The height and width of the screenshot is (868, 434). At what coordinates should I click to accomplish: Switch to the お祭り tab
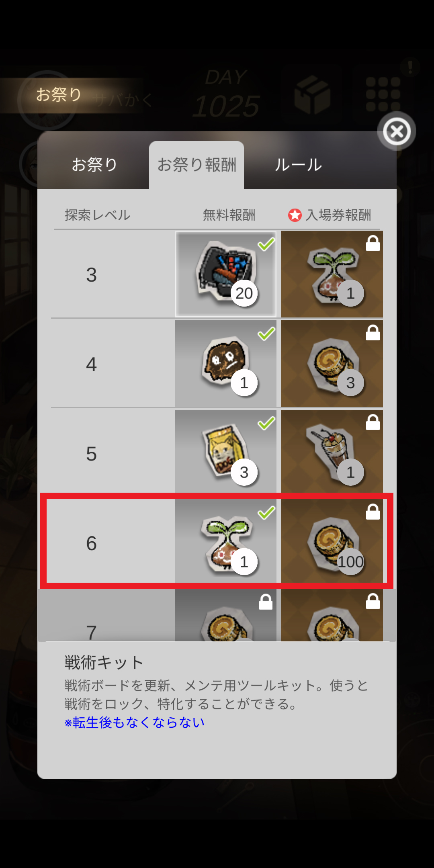coord(94,165)
